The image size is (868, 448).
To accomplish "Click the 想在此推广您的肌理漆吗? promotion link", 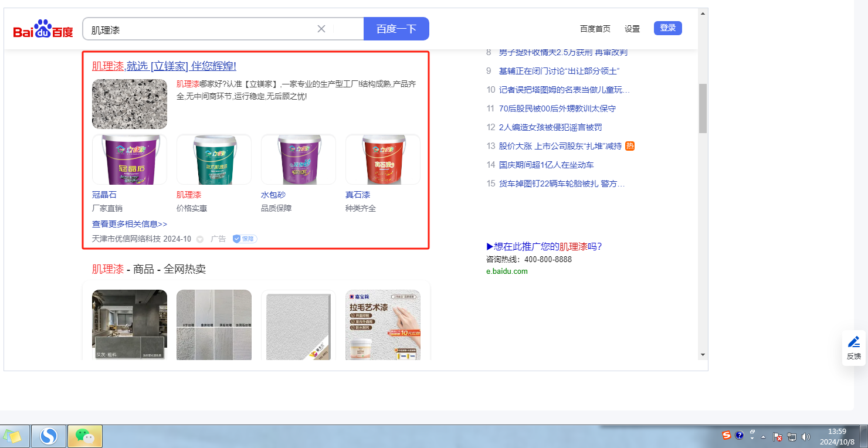I will click(x=544, y=246).
